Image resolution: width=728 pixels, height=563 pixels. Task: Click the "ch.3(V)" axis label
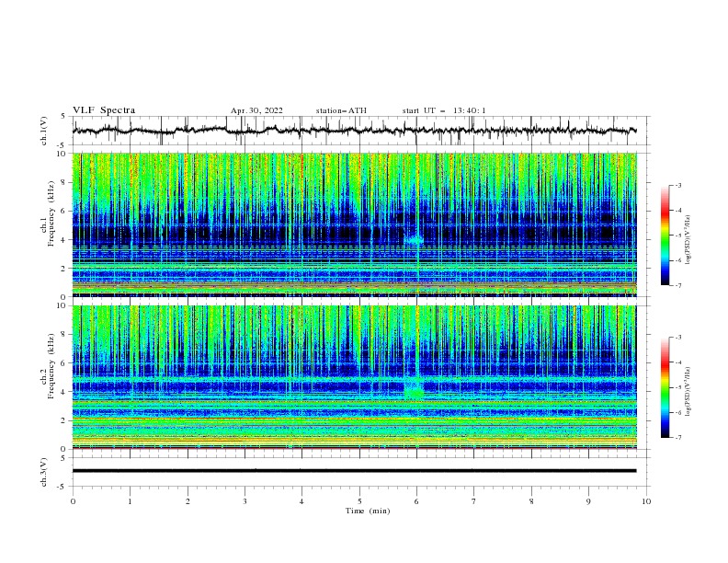click(44, 472)
